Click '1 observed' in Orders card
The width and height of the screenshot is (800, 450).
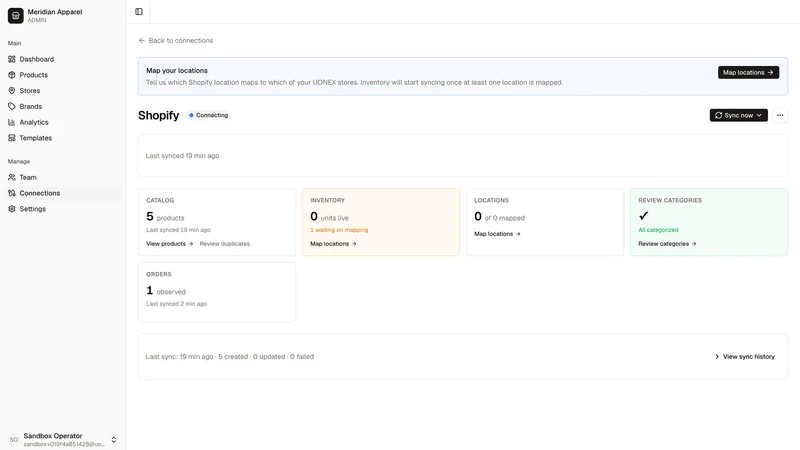pyautogui.click(x=166, y=291)
